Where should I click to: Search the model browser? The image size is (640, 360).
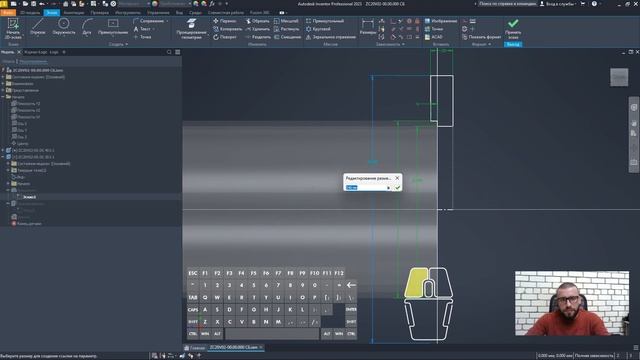(169, 52)
